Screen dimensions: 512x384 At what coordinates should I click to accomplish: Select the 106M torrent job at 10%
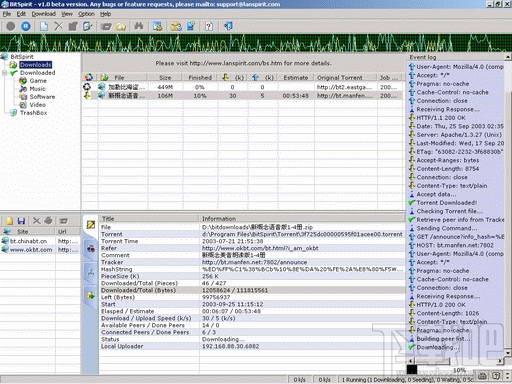[243, 96]
